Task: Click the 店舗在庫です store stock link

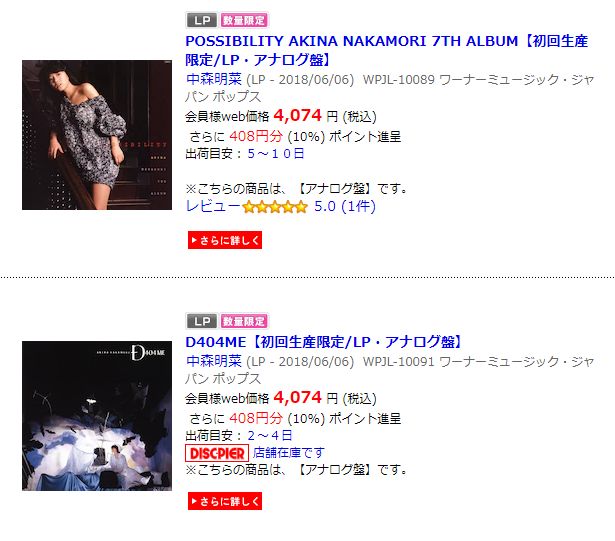Action: [x=289, y=453]
